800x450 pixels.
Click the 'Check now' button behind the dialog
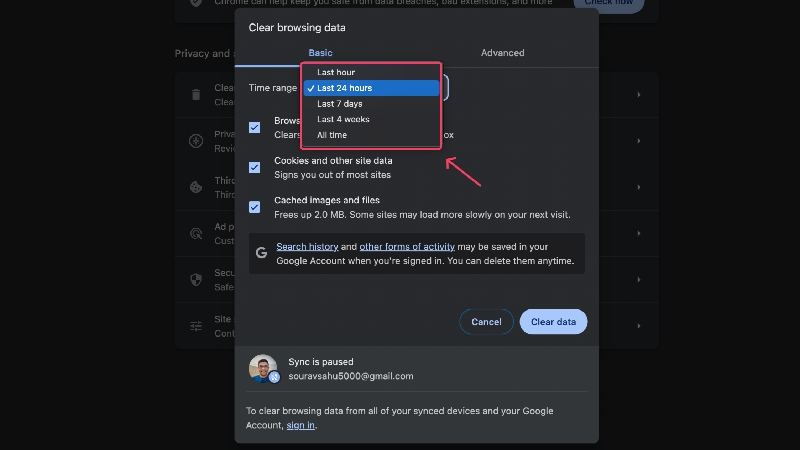(x=609, y=4)
